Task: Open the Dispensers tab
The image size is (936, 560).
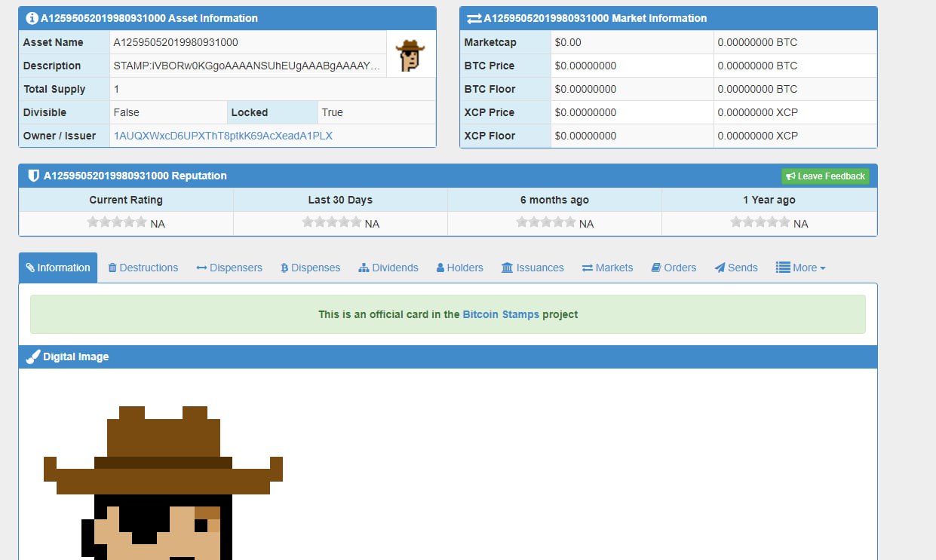Action: coord(229,268)
